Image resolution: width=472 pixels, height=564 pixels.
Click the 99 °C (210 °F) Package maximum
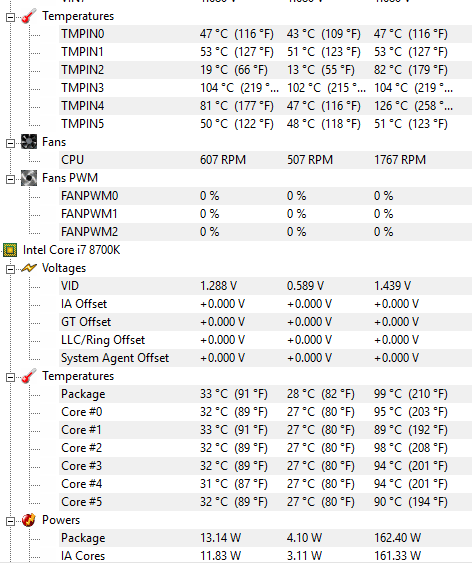[x=410, y=394]
